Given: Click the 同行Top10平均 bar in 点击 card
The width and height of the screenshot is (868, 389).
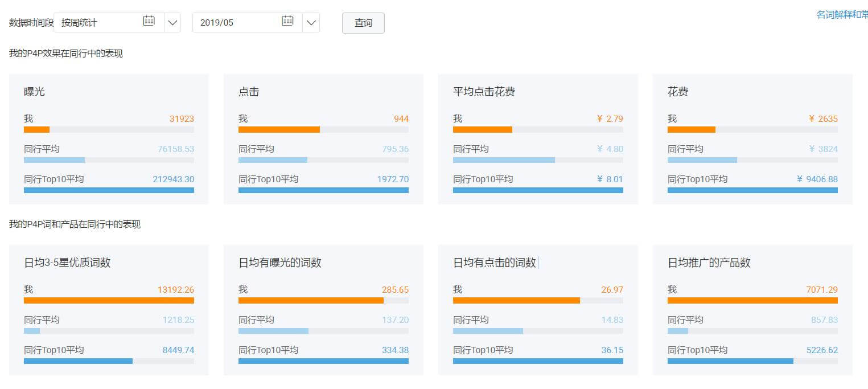Looking at the screenshot, I should pos(323,190).
